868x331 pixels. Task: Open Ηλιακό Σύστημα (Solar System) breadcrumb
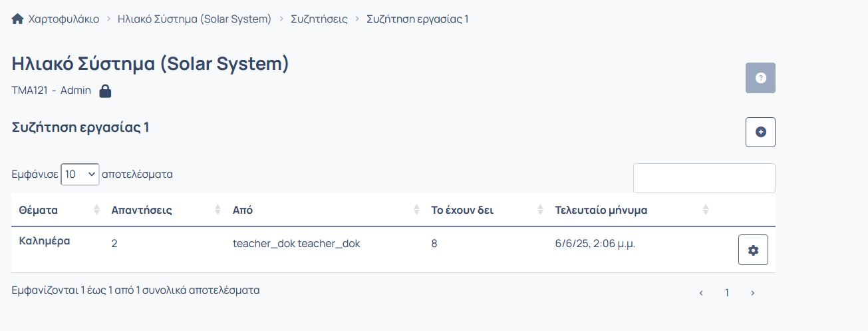pos(194,19)
